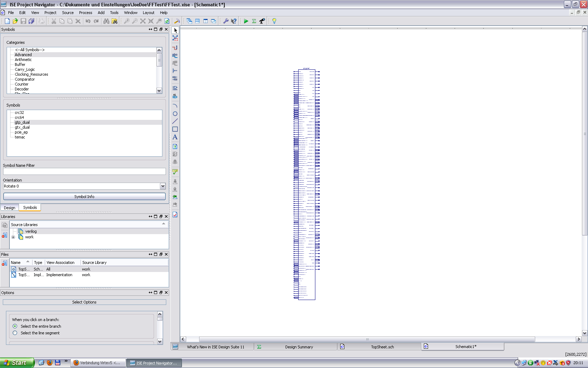Image resolution: width=588 pixels, height=368 pixels.
Task: Switch to the TopSheet.sch tab
Action: pyautogui.click(x=379, y=347)
